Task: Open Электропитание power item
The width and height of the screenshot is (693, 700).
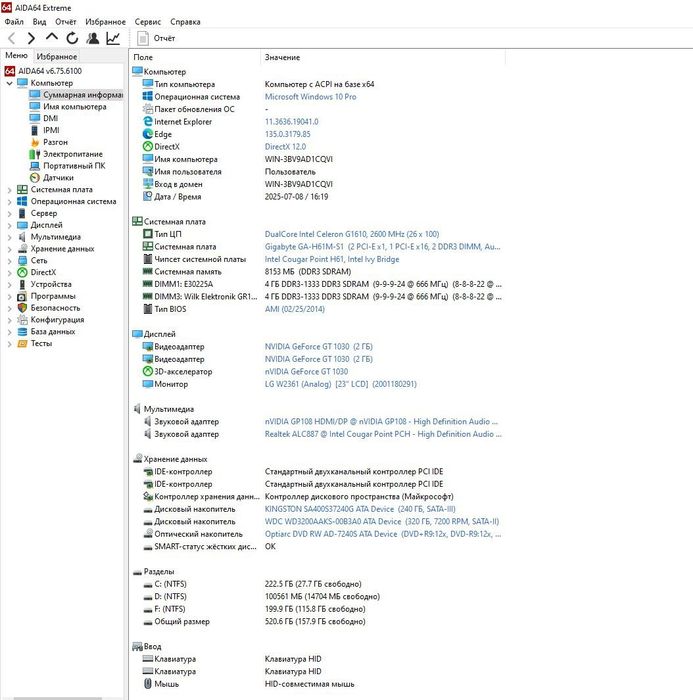Action: (72, 154)
